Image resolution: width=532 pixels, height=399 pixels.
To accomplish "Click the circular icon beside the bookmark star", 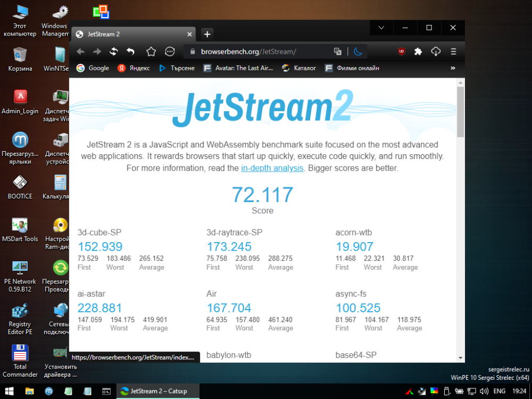I will click(170, 52).
